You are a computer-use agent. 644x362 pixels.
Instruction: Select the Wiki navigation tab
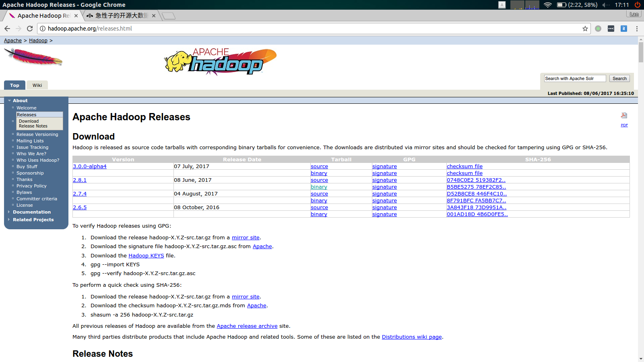(37, 85)
